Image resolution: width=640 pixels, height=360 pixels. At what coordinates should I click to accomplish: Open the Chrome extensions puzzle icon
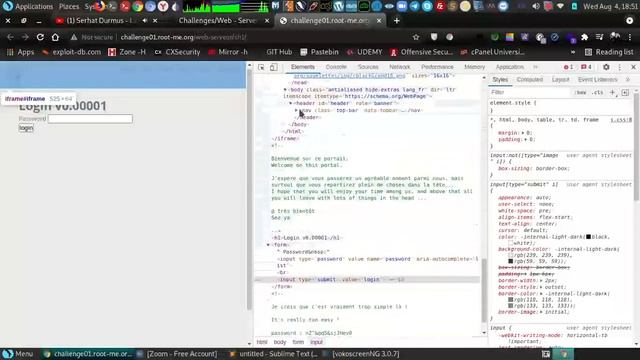tap(584, 37)
